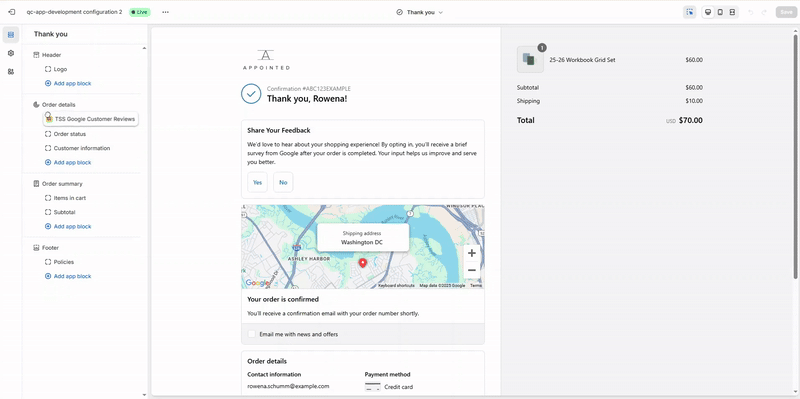Open the Sections sidebar icon
The height and width of the screenshot is (399, 800).
point(11,35)
